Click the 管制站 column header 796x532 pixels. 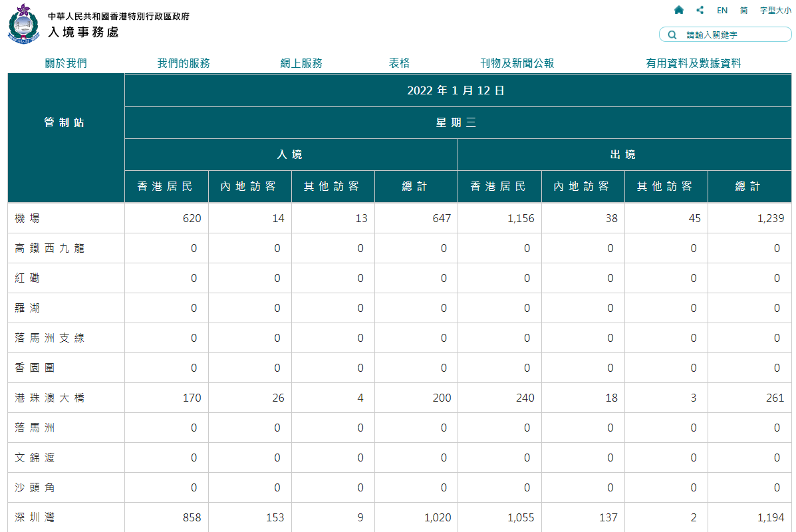click(x=65, y=122)
